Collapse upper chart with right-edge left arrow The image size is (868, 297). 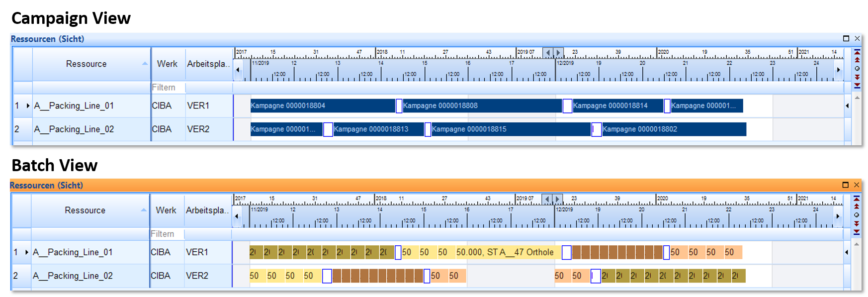coord(847,105)
